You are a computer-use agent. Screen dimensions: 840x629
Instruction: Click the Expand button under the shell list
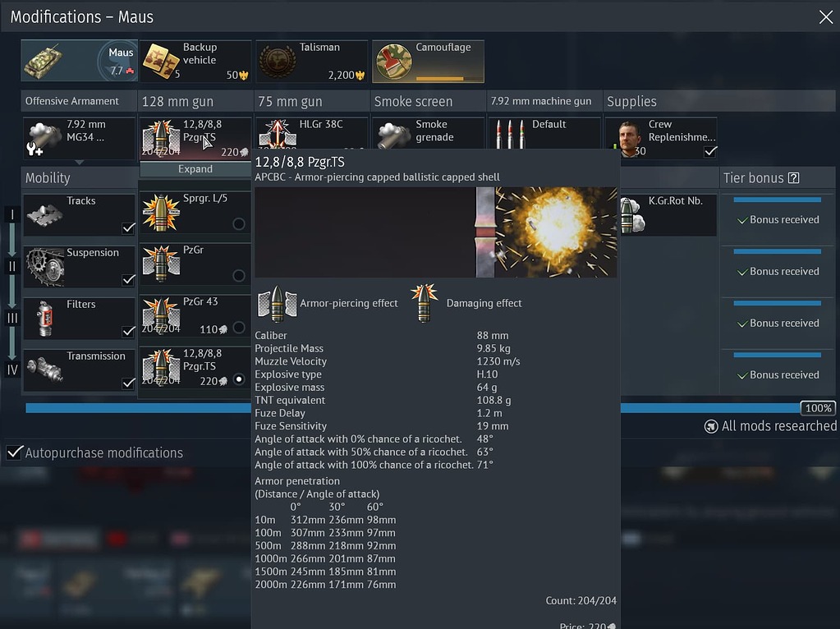click(x=195, y=168)
